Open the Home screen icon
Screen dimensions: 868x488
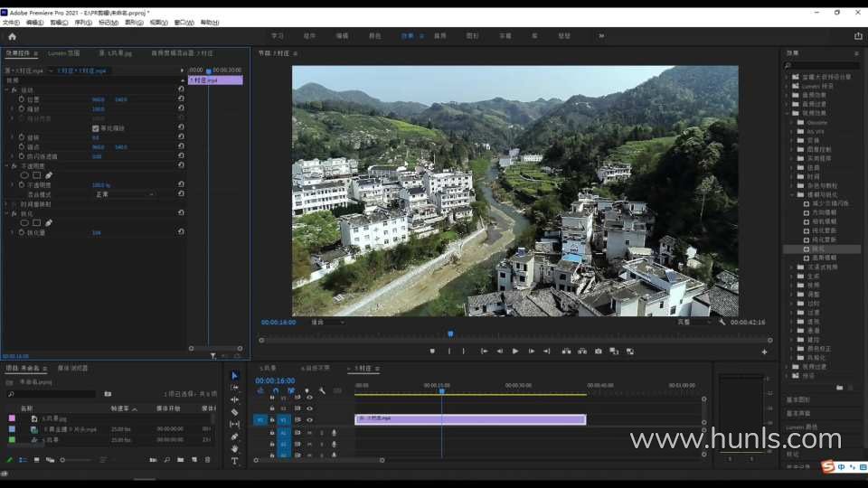tap(12, 36)
